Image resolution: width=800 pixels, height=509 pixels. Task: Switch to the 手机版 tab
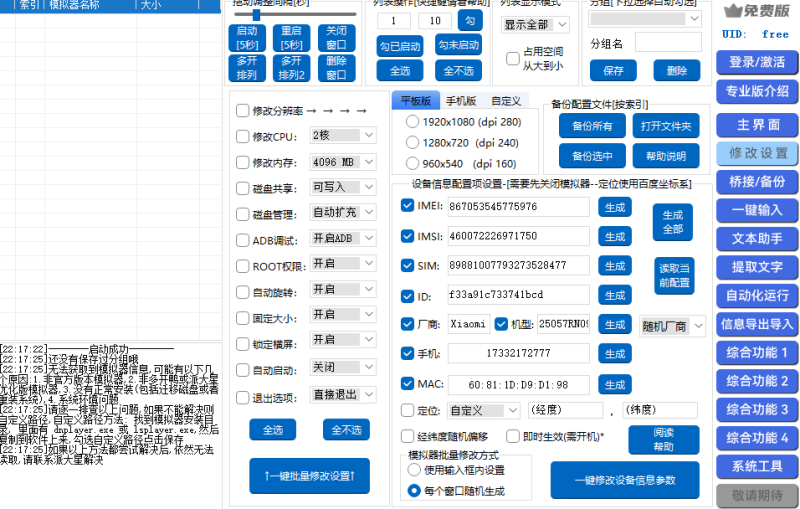coord(460,101)
